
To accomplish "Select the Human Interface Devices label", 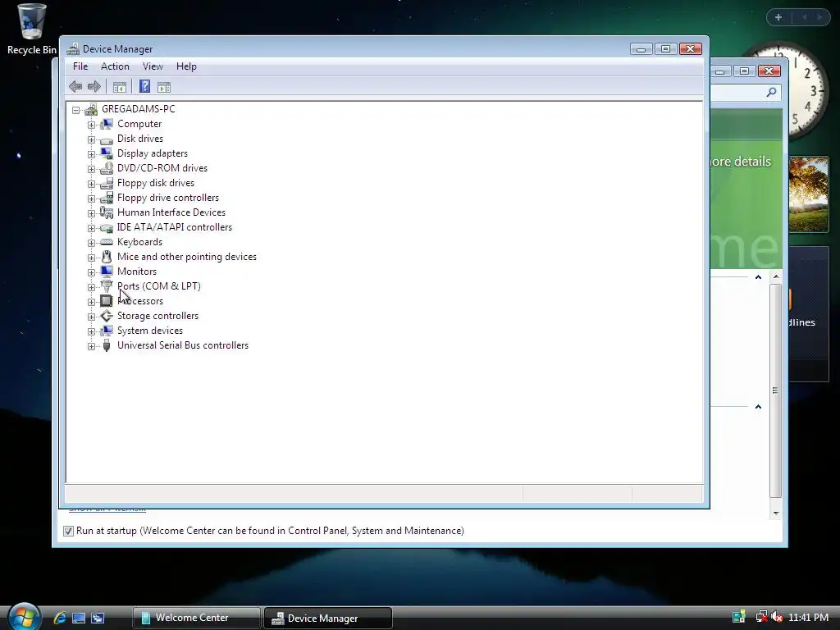I will (x=171, y=212).
